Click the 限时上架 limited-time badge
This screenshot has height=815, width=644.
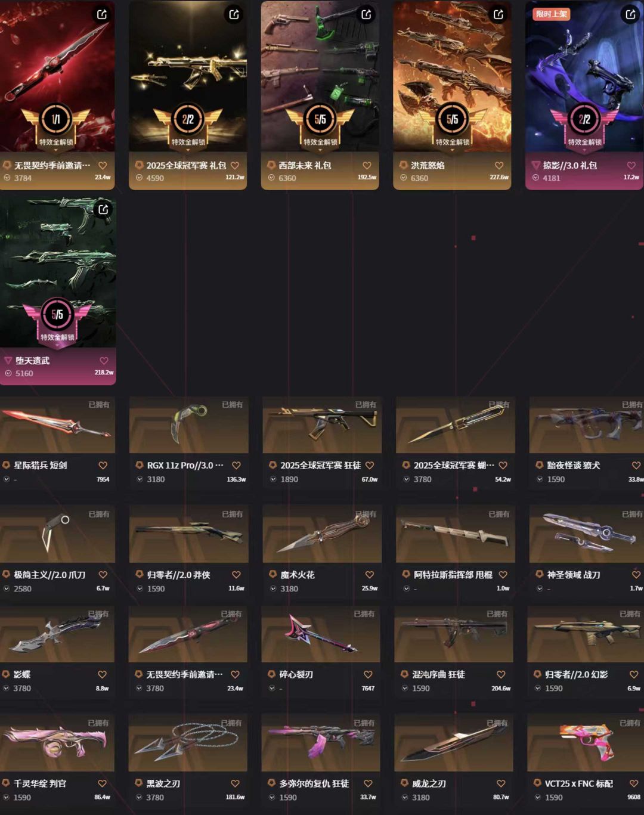coord(552,14)
